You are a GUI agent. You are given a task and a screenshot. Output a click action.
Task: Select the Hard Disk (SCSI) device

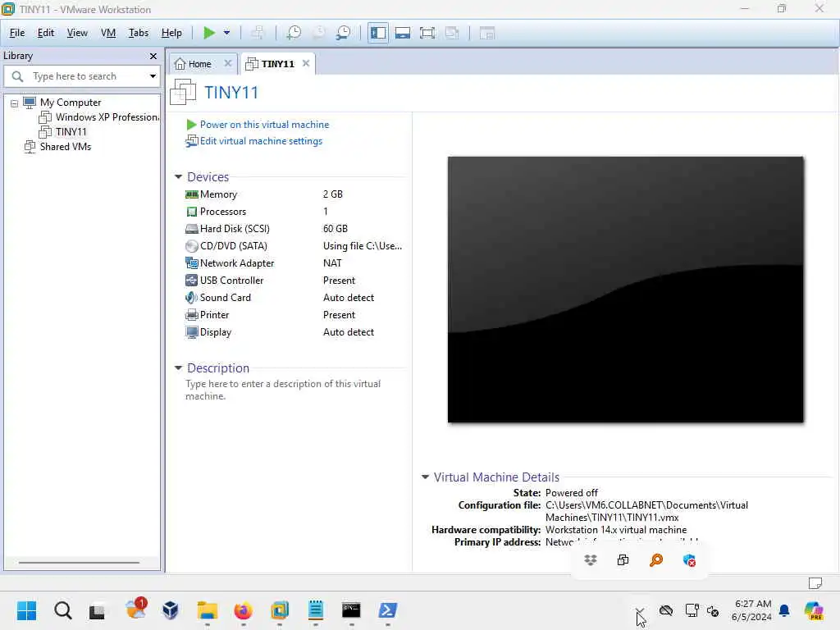pos(294,229)
